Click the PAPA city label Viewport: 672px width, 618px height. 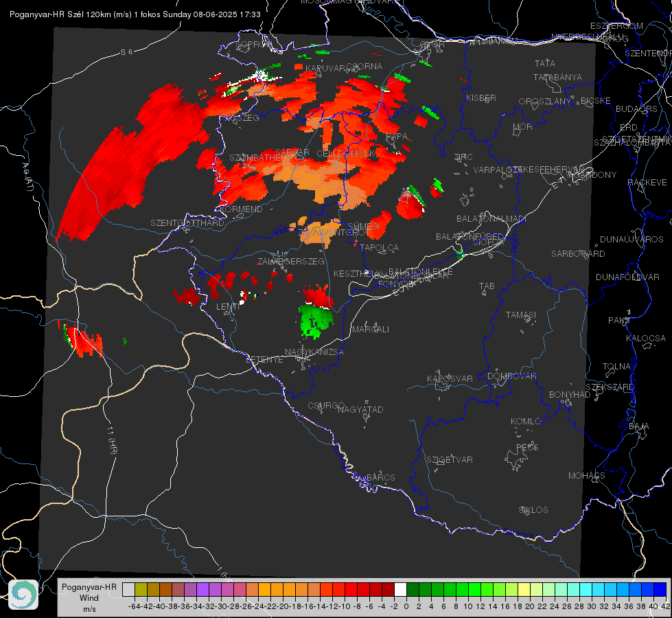click(x=397, y=137)
